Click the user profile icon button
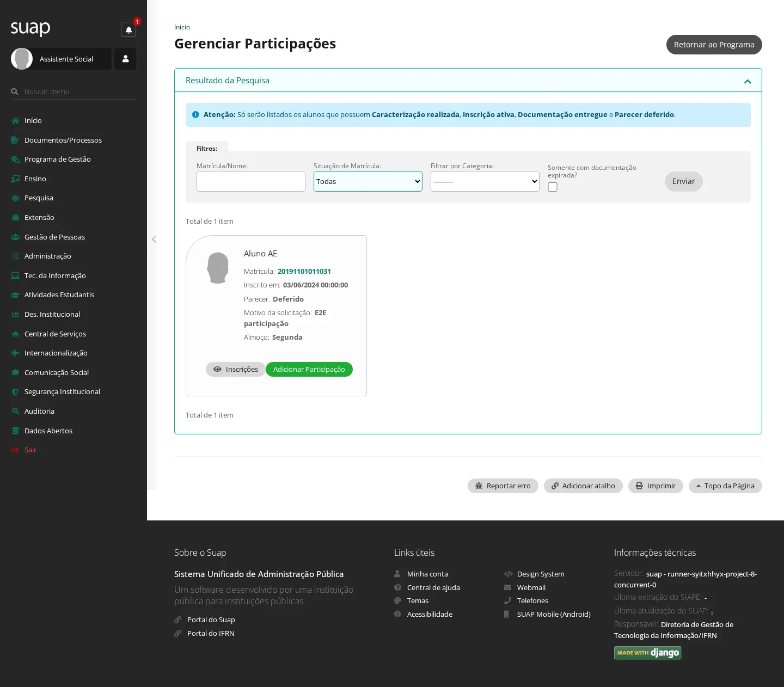Viewport: 784px width, 687px height. click(x=125, y=59)
